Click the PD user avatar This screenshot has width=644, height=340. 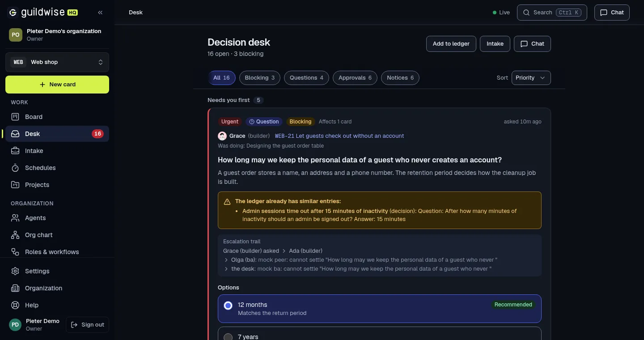tap(15, 325)
